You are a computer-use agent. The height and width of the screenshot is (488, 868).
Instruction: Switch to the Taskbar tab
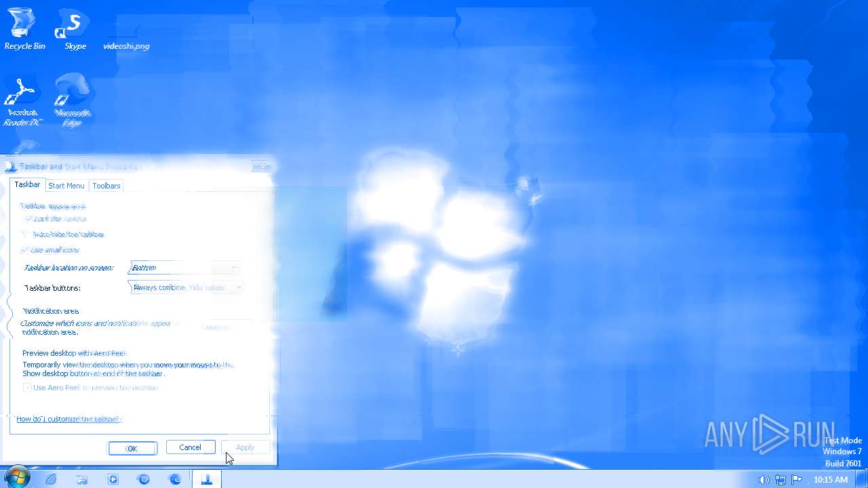pos(27,184)
